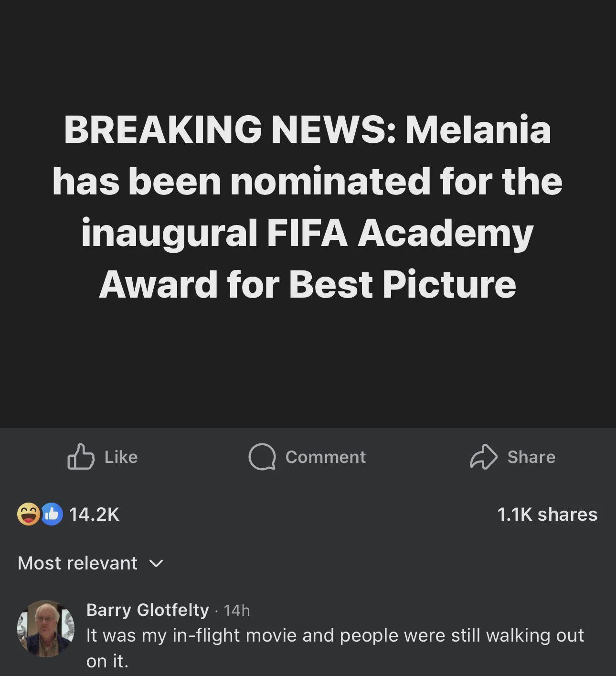View the 14.2K reactions list
The image size is (616, 676).
click(93, 515)
